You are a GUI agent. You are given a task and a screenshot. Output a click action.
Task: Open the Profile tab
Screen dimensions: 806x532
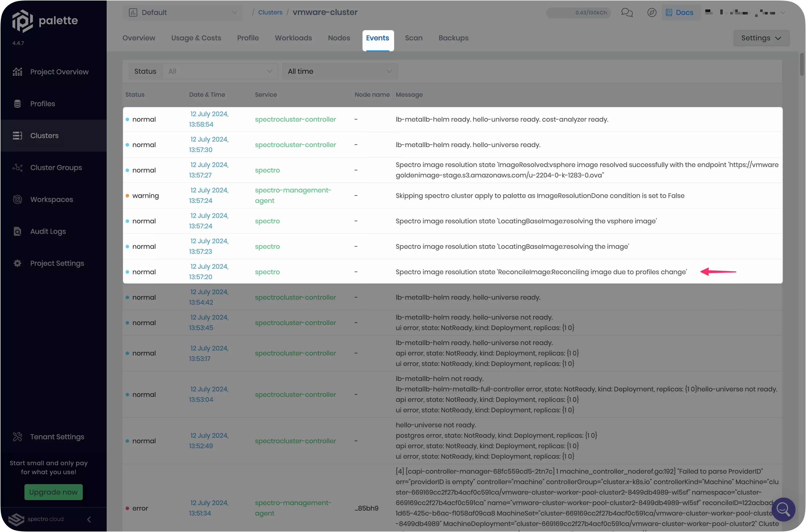pos(248,38)
